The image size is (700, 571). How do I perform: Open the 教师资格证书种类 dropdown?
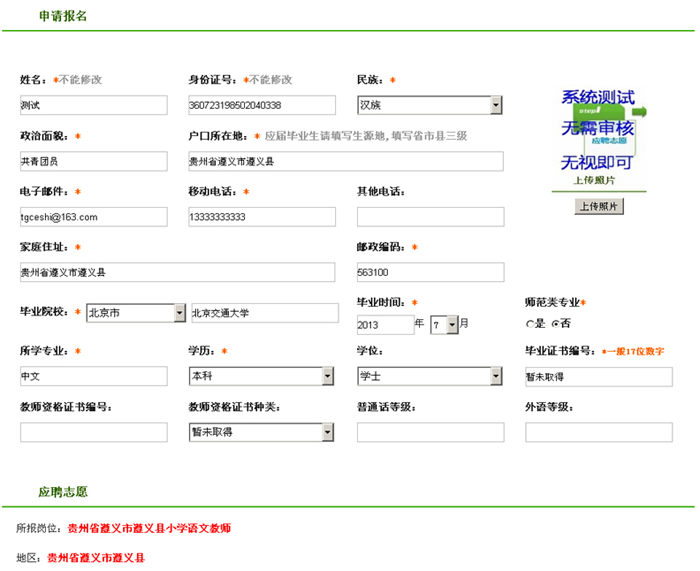pyautogui.click(x=261, y=432)
